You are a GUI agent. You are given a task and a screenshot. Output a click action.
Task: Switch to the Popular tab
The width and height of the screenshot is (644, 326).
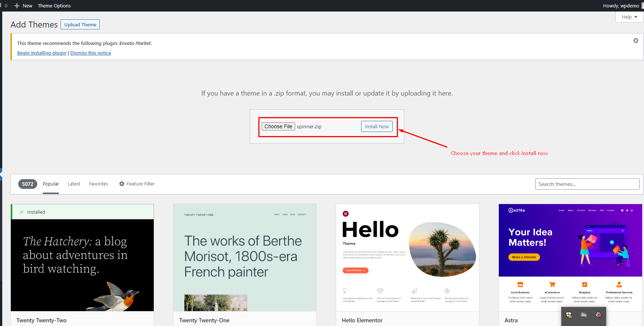(51, 184)
